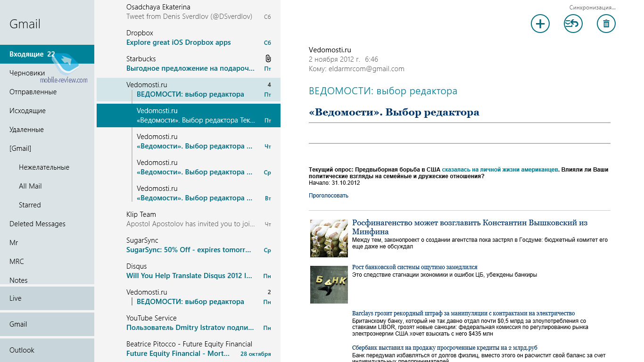Open the Входящие inbox folder
The width and height of the screenshot is (644, 362).
[47, 54]
